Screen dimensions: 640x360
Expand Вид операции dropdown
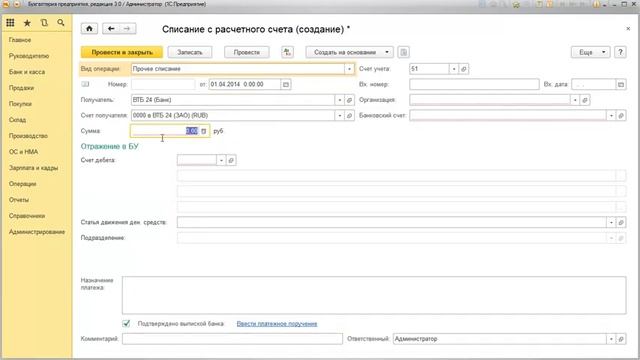(x=349, y=69)
